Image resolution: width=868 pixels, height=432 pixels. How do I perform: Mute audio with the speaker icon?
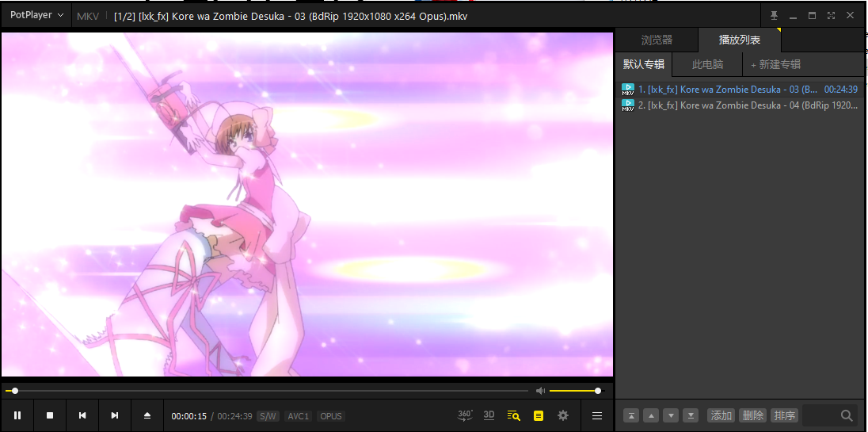(x=540, y=391)
